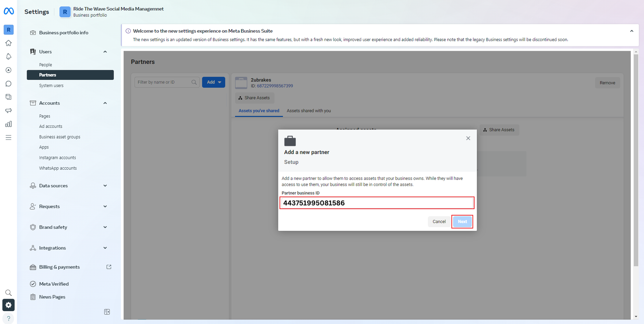
Task: Collapse the Users section
Action: tap(105, 52)
